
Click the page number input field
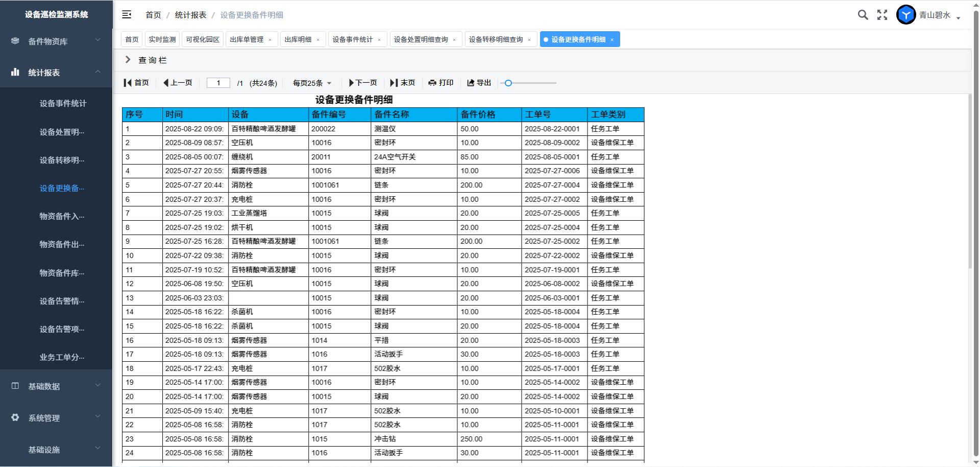(218, 83)
